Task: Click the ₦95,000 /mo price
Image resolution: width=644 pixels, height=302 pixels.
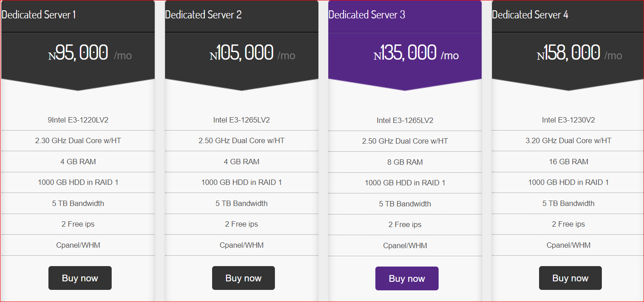Action: click(x=90, y=53)
